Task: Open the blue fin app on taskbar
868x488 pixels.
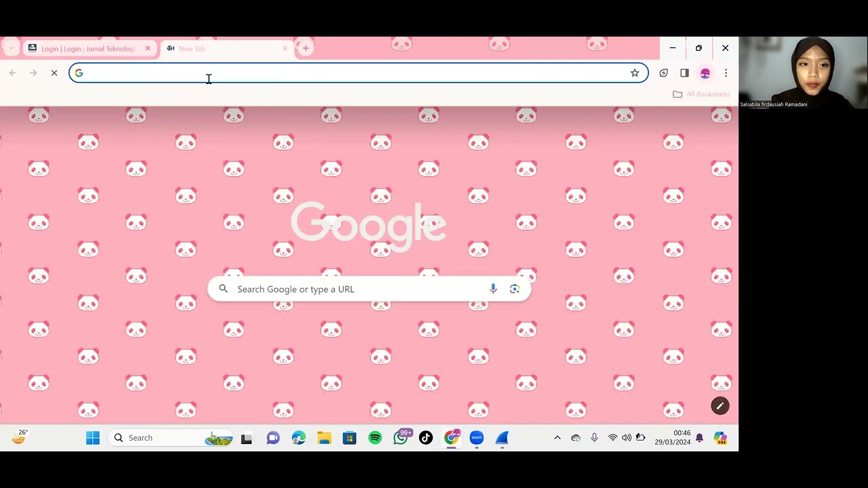Action: pos(502,438)
